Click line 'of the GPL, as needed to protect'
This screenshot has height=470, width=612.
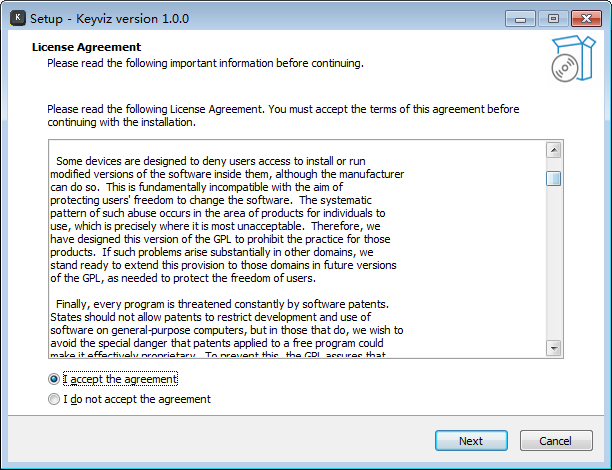(x=183, y=278)
